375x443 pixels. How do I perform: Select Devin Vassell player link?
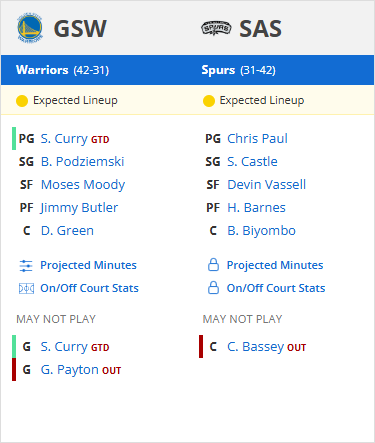coord(267,185)
